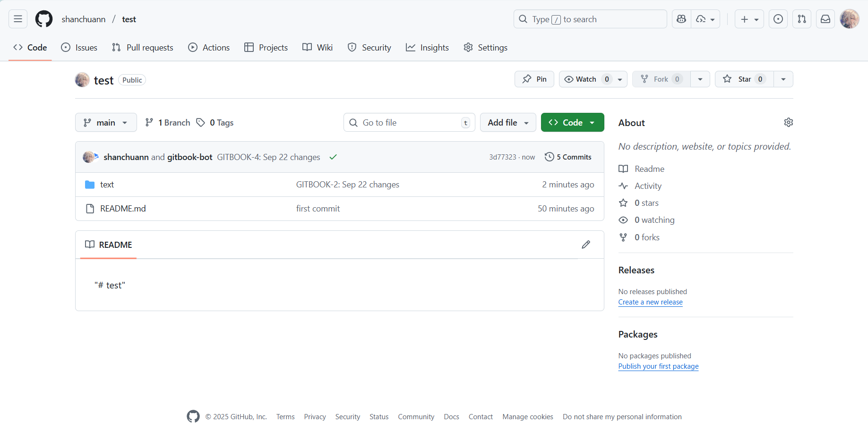This screenshot has width=868, height=431.
Task: Pin the test repository
Action: 534,79
